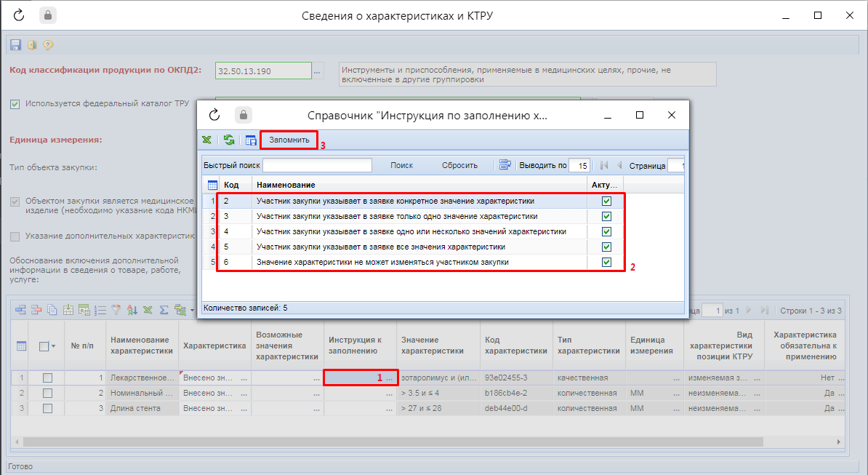Viewport: 868px width, 475px height.
Task: Click the yellow help question mark icon
Action: [48, 45]
